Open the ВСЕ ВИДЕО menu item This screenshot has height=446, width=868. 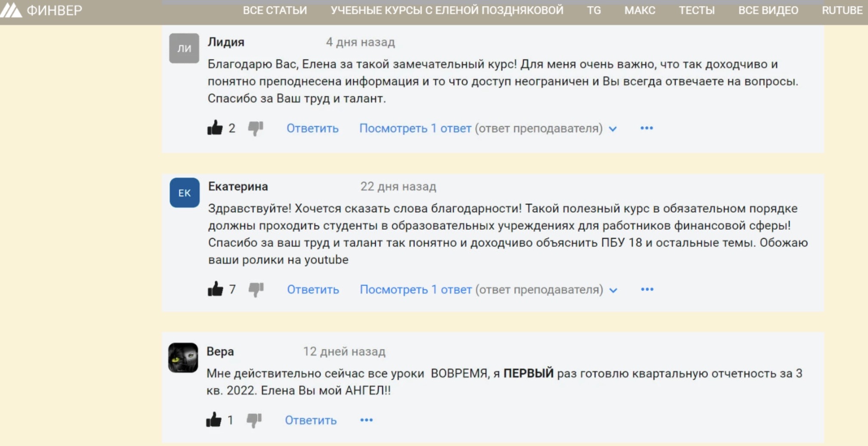[768, 10]
